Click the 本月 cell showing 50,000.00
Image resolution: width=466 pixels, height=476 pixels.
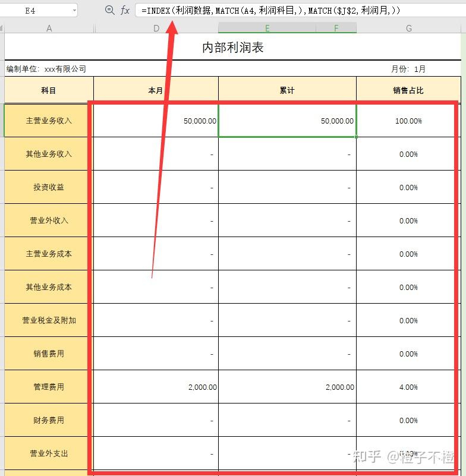156,121
